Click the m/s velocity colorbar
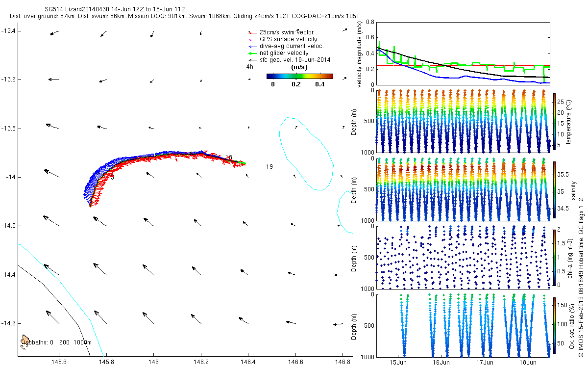 pos(299,76)
